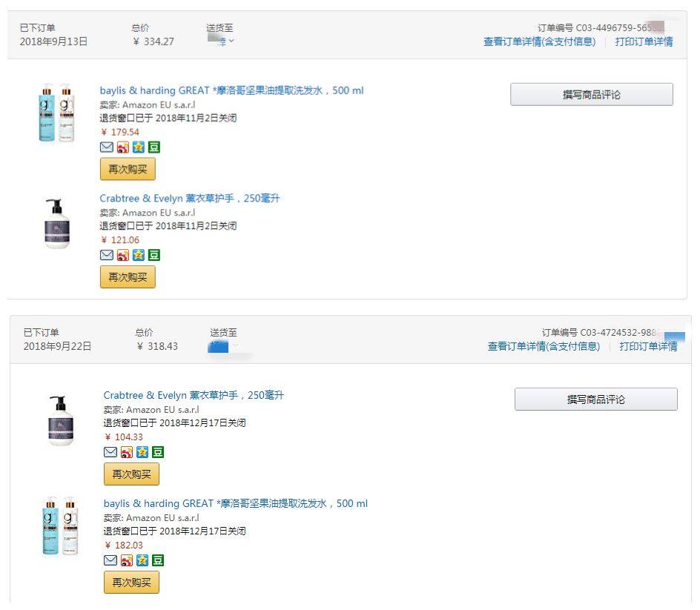Viewport: 700px width, 610px height.
Task: Click Qzone star icon under ¥182.03 shampoo
Action: [142, 560]
